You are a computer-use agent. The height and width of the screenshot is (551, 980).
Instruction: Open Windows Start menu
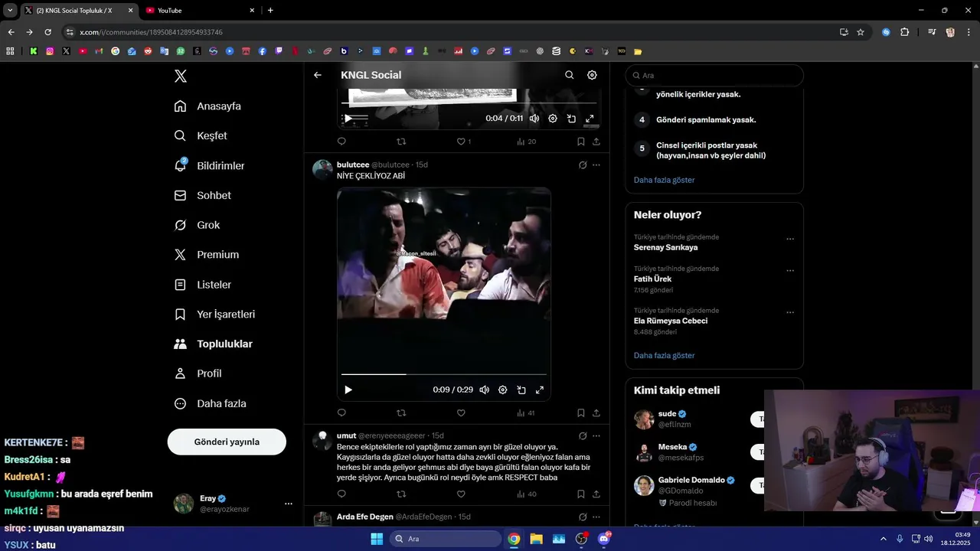(x=377, y=539)
